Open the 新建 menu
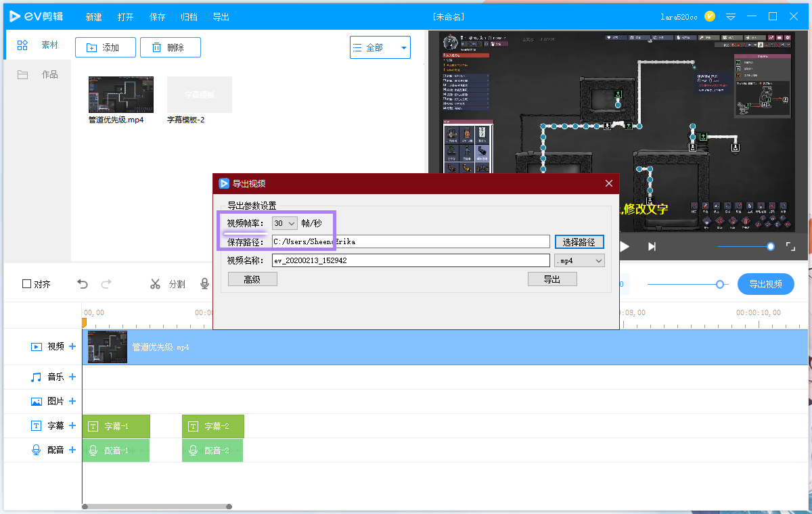The height and width of the screenshot is (514, 812). pos(94,17)
